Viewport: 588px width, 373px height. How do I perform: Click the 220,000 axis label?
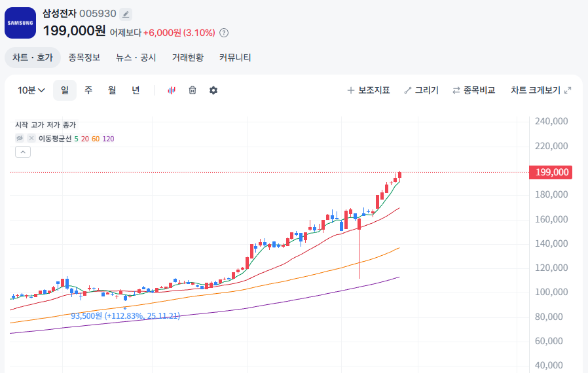[x=551, y=146]
